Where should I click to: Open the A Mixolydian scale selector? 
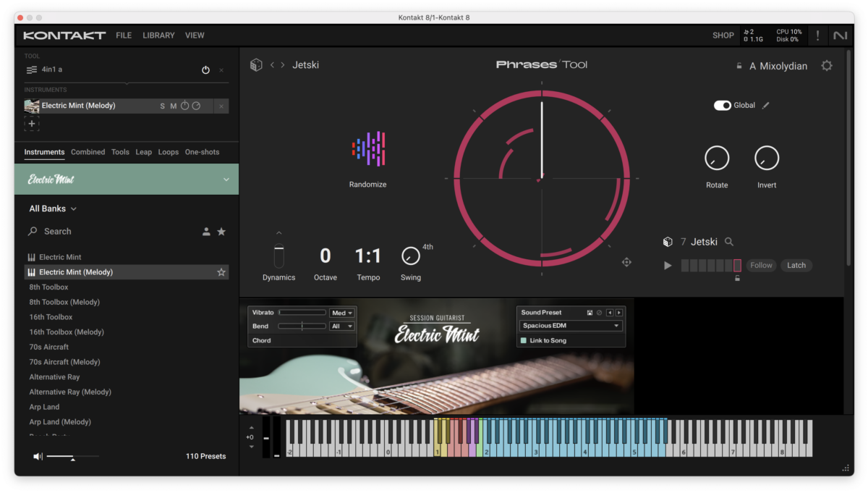pyautogui.click(x=778, y=66)
